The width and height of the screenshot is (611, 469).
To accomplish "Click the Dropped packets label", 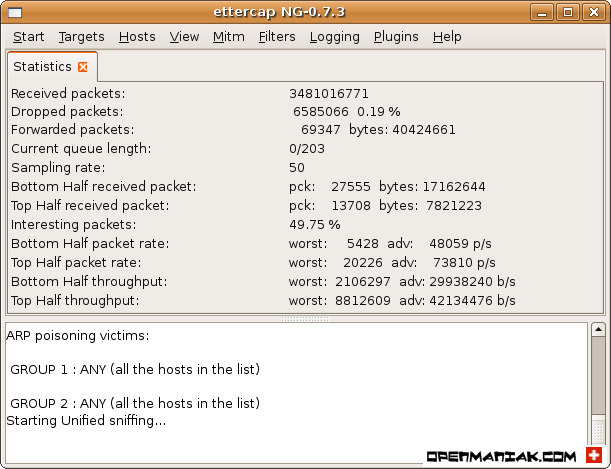I will 67,112.
